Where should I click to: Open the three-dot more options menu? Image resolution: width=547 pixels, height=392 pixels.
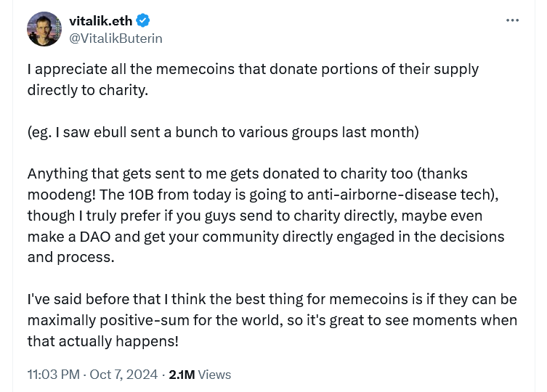513,20
